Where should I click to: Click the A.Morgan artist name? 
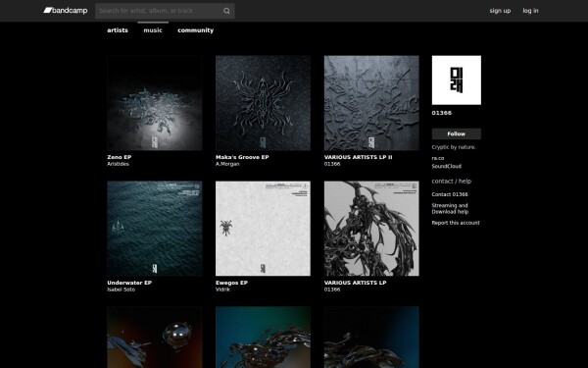[227, 164]
